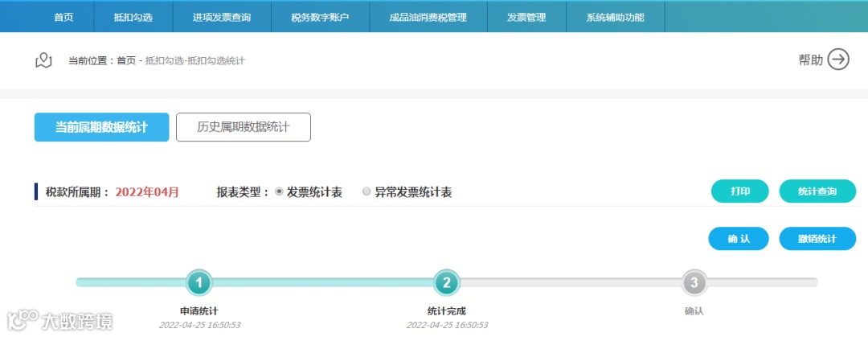
Task: Click the 2022年04月 tax period value
Action: pos(147,192)
